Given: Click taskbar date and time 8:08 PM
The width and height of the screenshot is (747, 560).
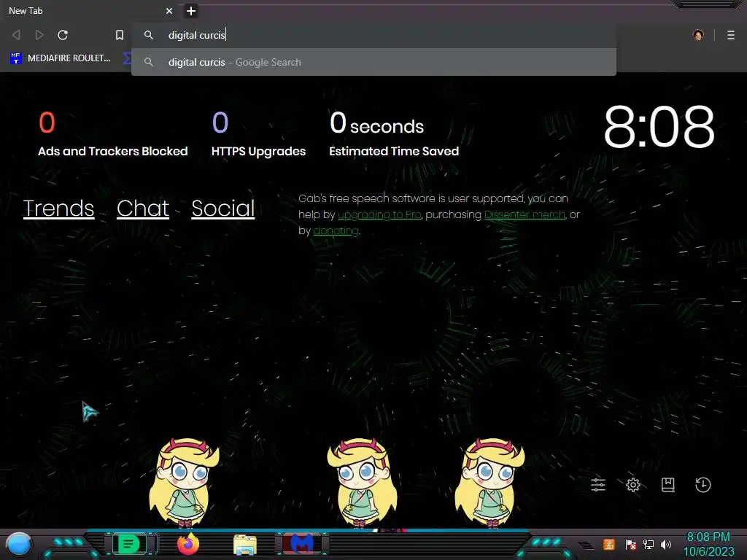Looking at the screenshot, I should coord(708,544).
